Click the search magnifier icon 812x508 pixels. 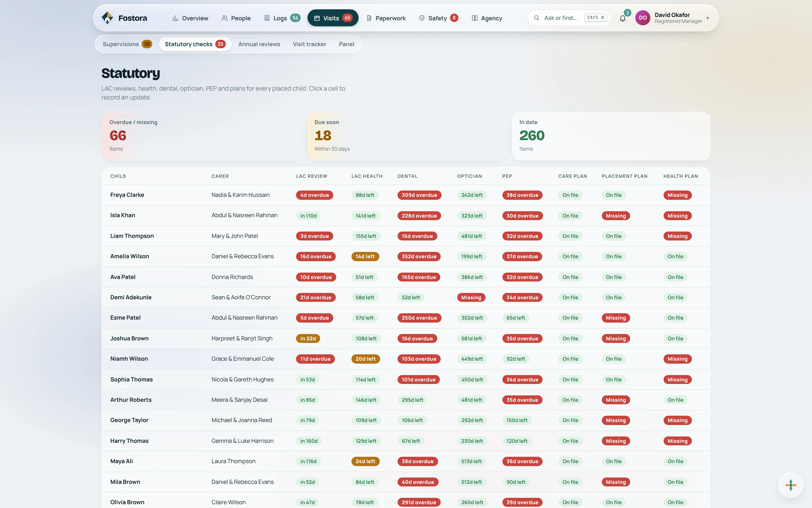[x=537, y=18]
